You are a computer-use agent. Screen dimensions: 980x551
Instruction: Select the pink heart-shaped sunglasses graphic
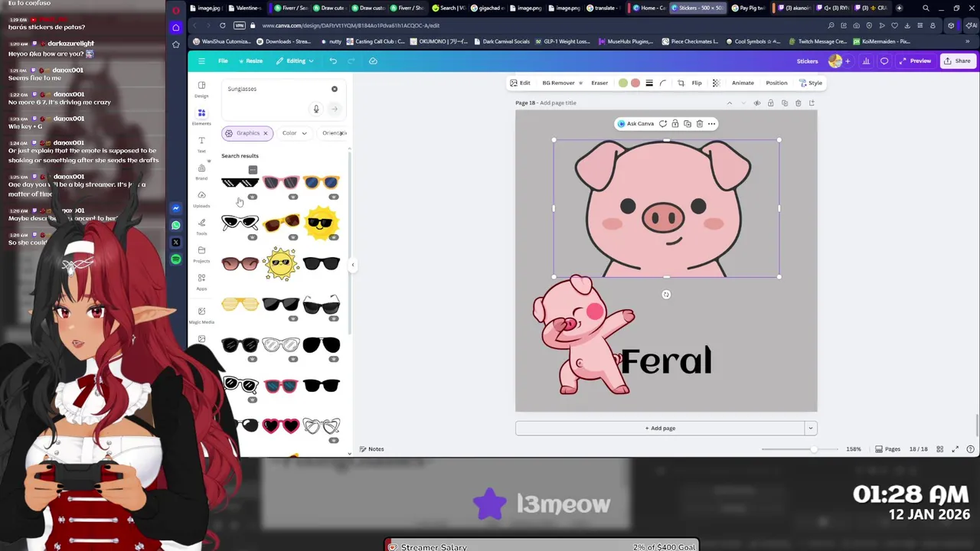tap(280, 425)
